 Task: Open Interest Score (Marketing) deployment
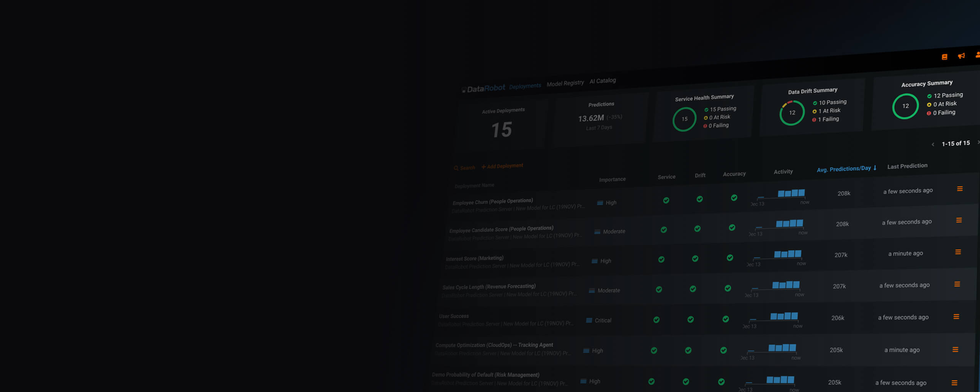click(475, 258)
